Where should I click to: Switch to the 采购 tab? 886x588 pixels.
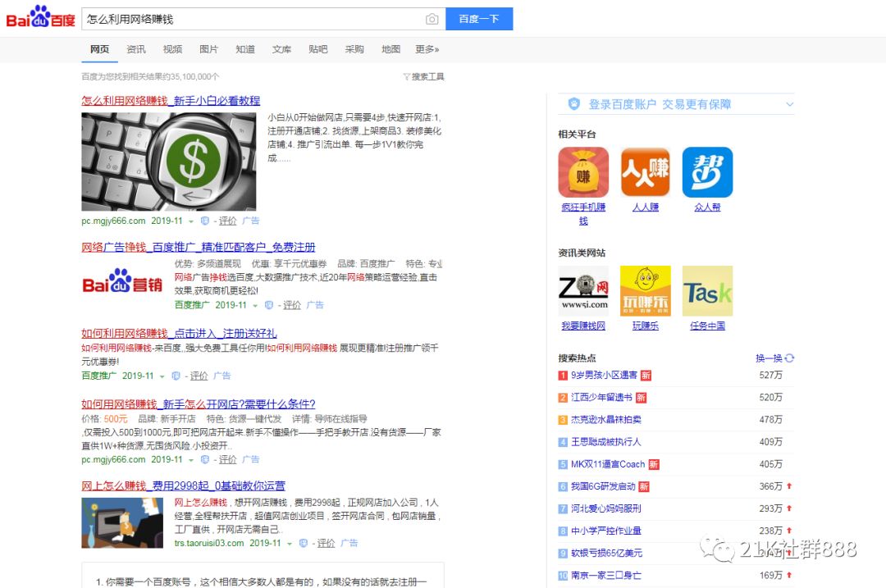pos(354,50)
